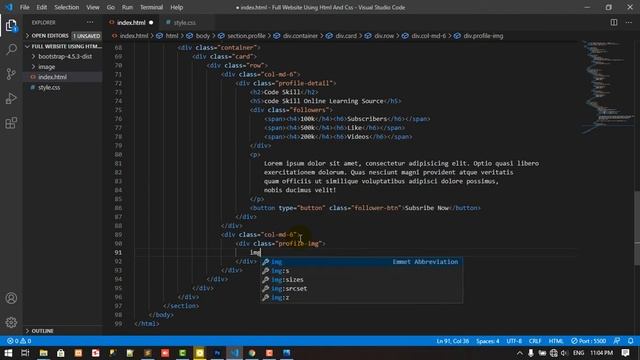Click the split editor right icon
Viewport: 640px width, 360px height.
tap(613, 22)
